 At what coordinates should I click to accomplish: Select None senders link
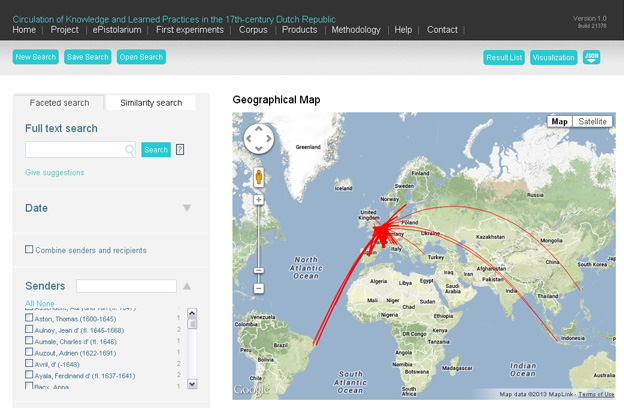point(45,303)
